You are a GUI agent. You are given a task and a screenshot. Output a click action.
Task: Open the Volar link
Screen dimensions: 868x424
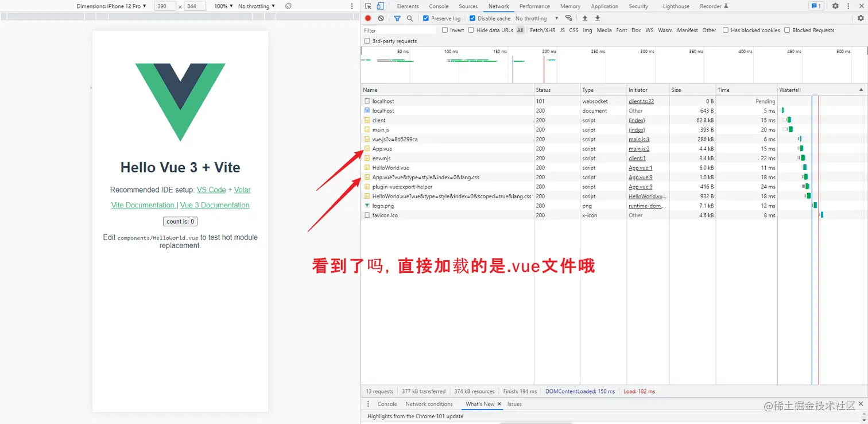(x=242, y=190)
